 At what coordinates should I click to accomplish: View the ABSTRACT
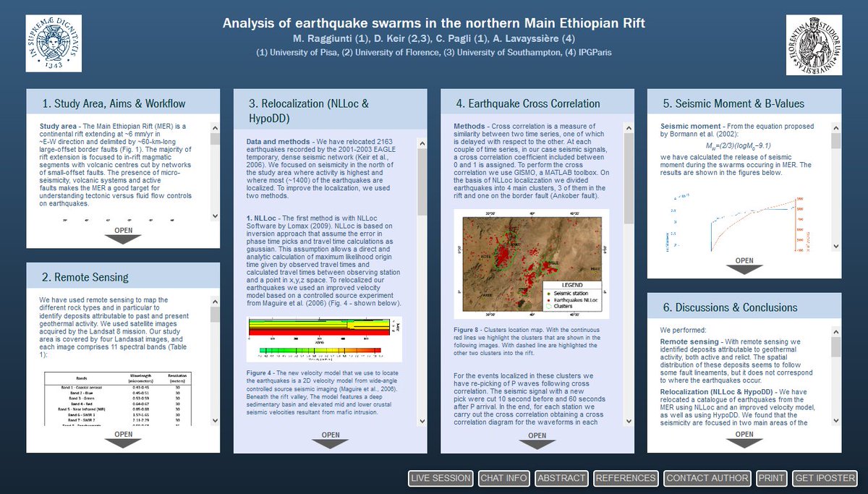562,478
